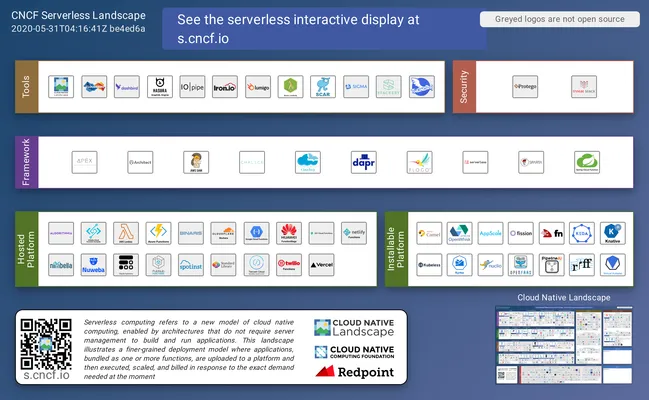
Task: Select the Huawei logo in Hosted Platform
Action: (288, 233)
